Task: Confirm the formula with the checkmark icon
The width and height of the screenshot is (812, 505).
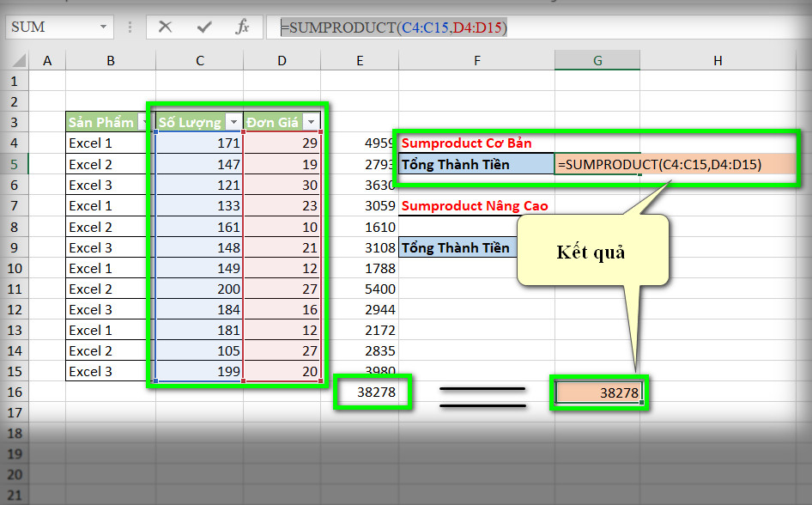Action: coord(204,27)
